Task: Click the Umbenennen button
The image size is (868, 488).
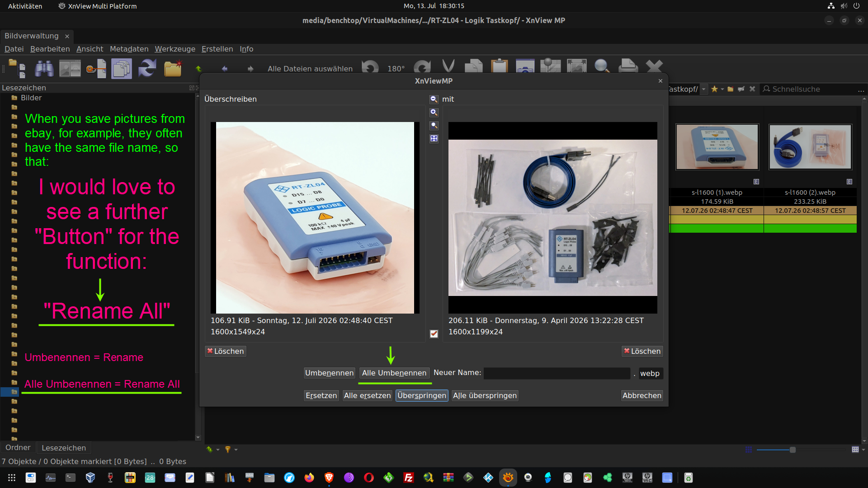Action: click(x=330, y=373)
